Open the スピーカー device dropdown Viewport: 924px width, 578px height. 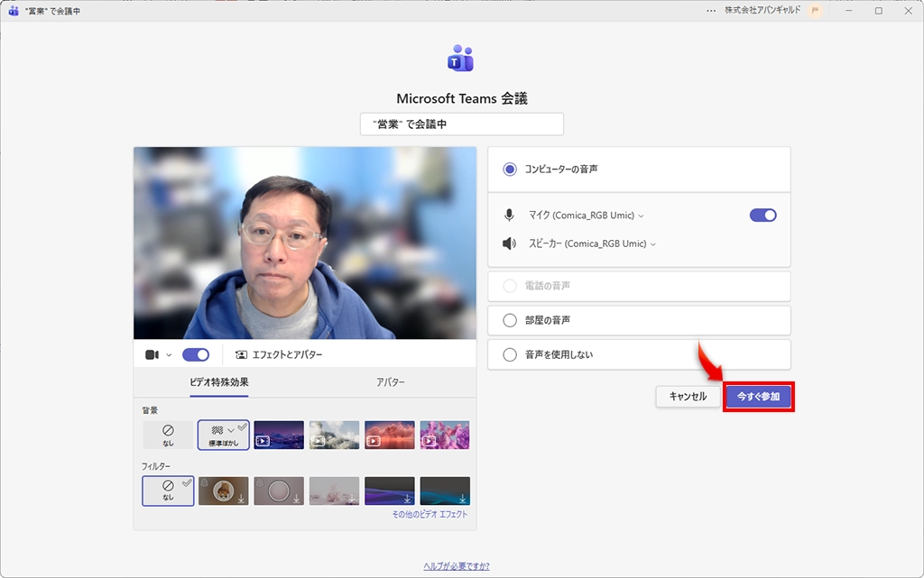[x=654, y=242]
